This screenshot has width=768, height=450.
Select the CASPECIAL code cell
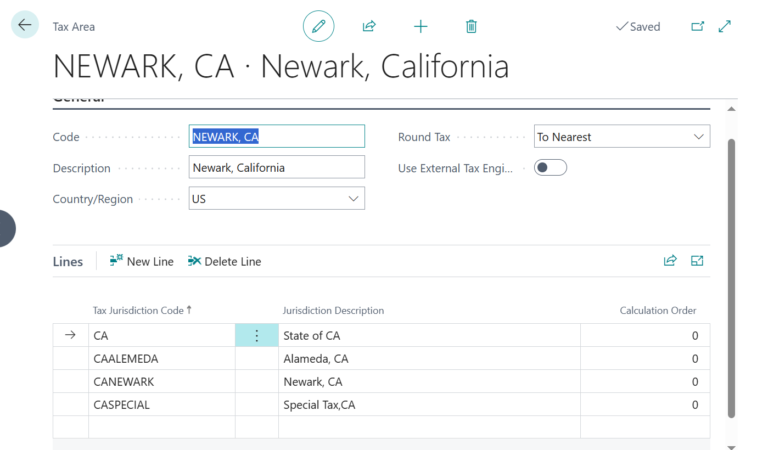[x=162, y=404]
